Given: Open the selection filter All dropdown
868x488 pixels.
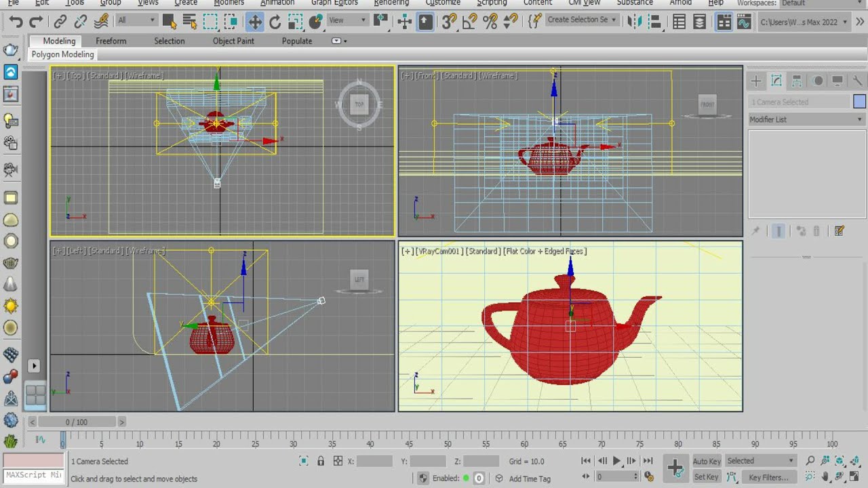Looking at the screenshot, I should coord(136,20).
